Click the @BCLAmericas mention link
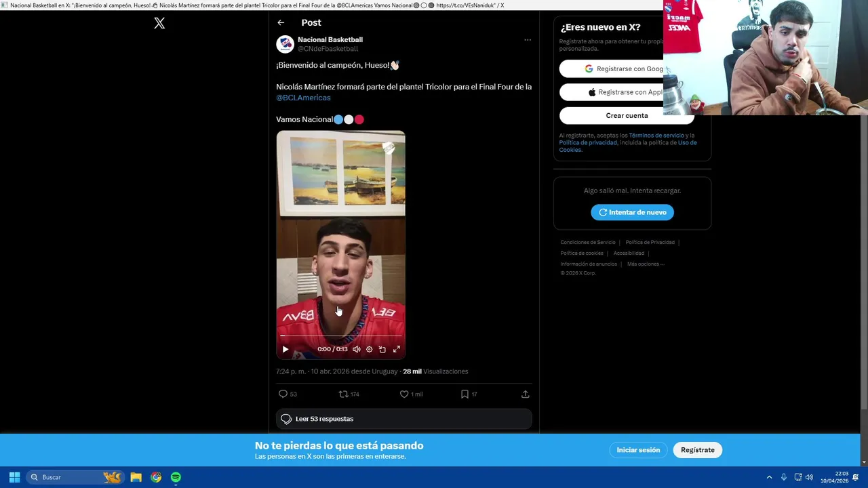The width and height of the screenshot is (868, 488). pyautogui.click(x=303, y=98)
